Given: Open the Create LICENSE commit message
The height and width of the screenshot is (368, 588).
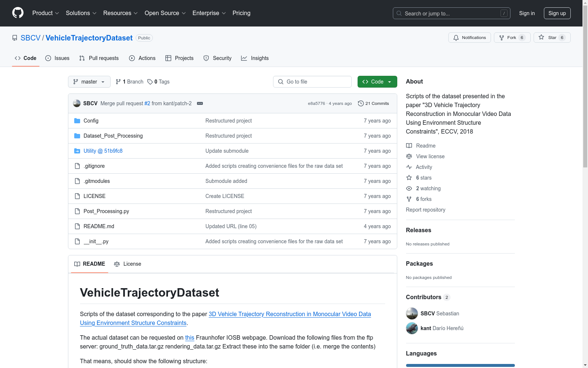Looking at the screenshot, I should point(225,196).
